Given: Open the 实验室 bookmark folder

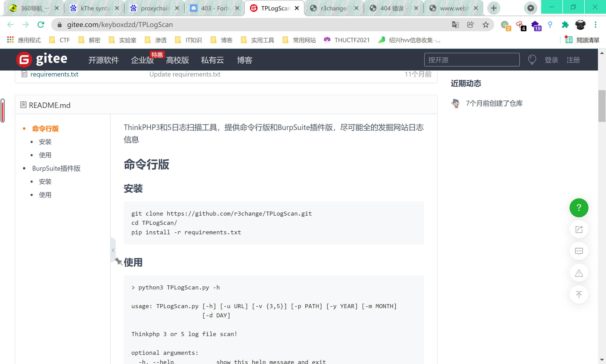Looking at the screenshot, I should click(122, 40).
